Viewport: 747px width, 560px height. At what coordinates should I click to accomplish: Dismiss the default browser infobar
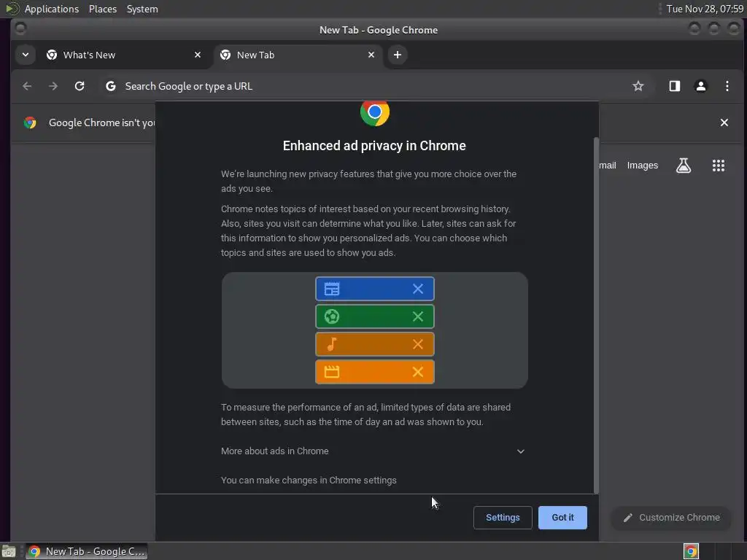point(724,122)
